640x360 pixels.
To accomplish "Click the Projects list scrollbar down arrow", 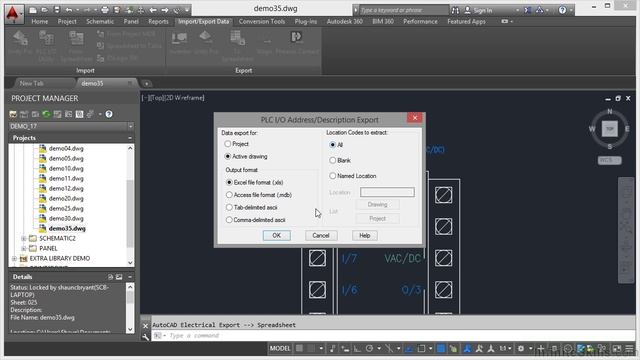I will tap(130, 263).
